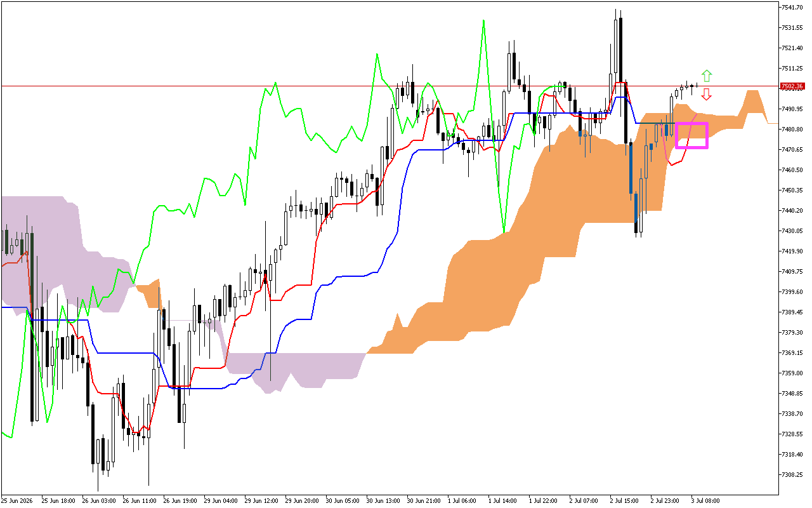812x508 pixels.
Task: Click the 2 Jul 07:00 time label
Action: (584, 500)
